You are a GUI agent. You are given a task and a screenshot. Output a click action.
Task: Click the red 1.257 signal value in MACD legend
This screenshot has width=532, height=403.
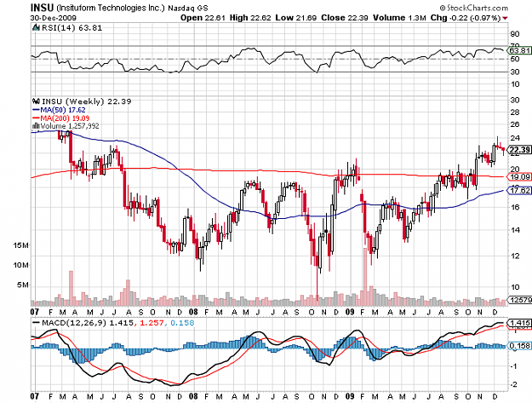click(x=151, y=323)
